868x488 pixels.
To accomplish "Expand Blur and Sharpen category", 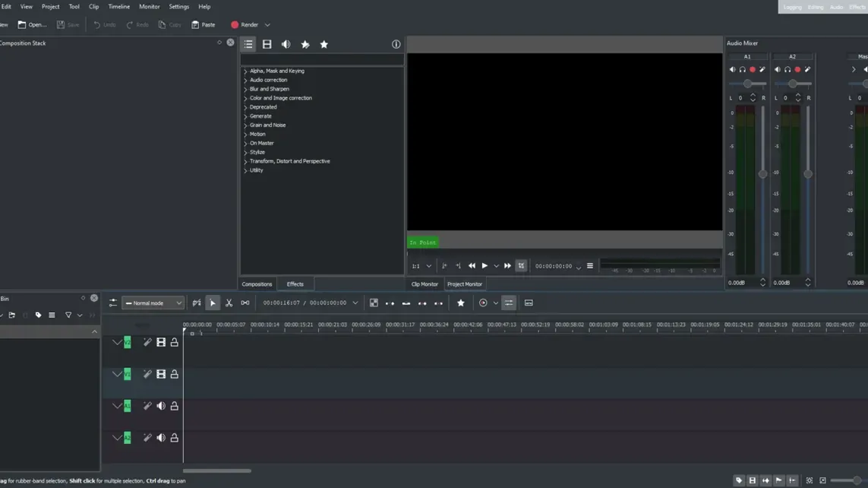I will (x=245, y=89).
